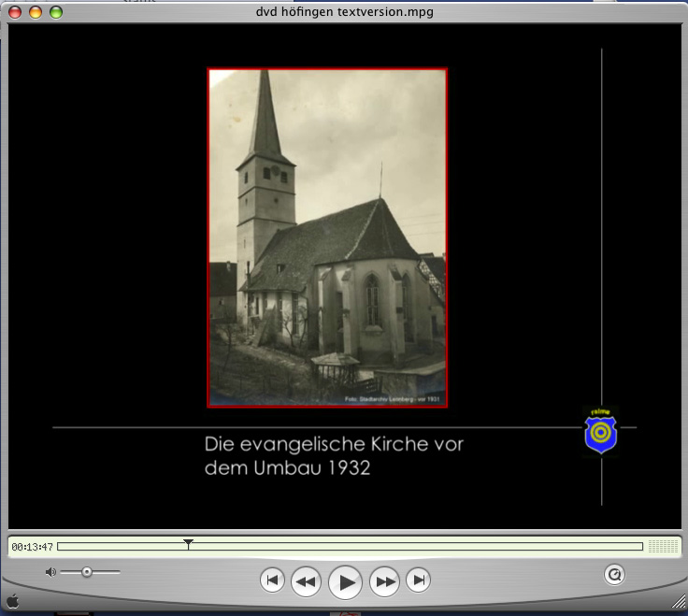Jump to the start of the movie

pyautogui.click(x=272, y=580)
